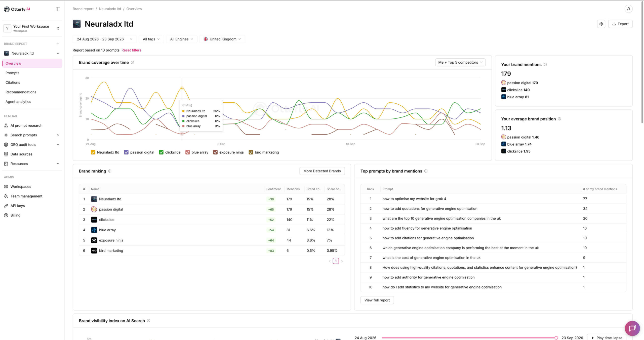Click Reset filters link

click(131, 50)
